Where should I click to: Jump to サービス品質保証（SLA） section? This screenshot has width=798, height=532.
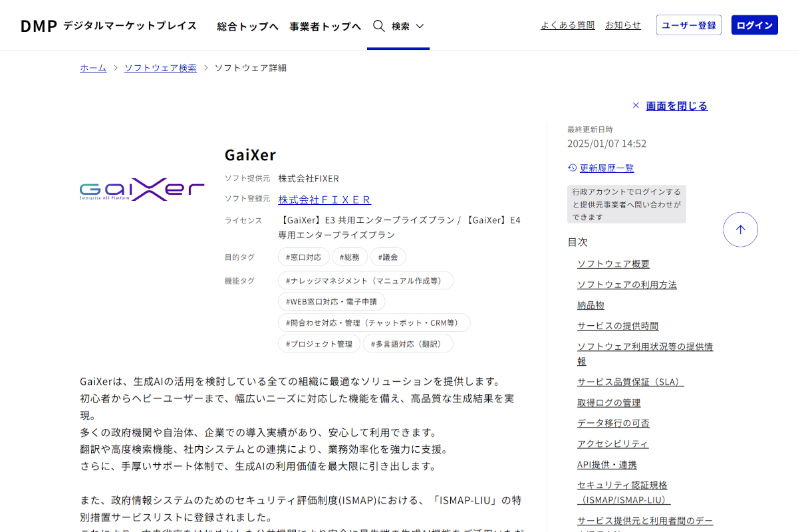pyautogui.click(x=630, y=382)
